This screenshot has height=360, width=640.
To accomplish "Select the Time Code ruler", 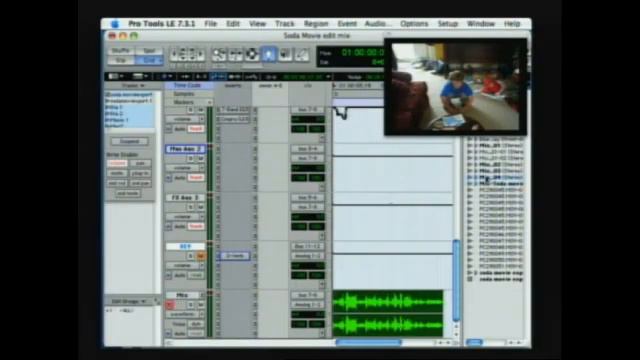I will (x=187, y=85).
